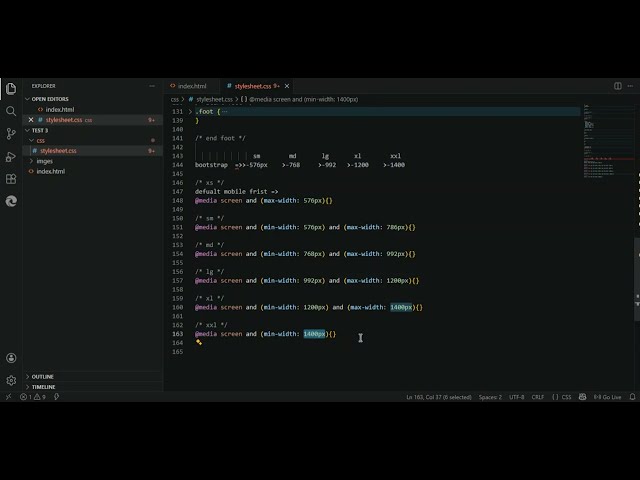
Task: Click line number 163 in gutter
Action: pos(178,334)
